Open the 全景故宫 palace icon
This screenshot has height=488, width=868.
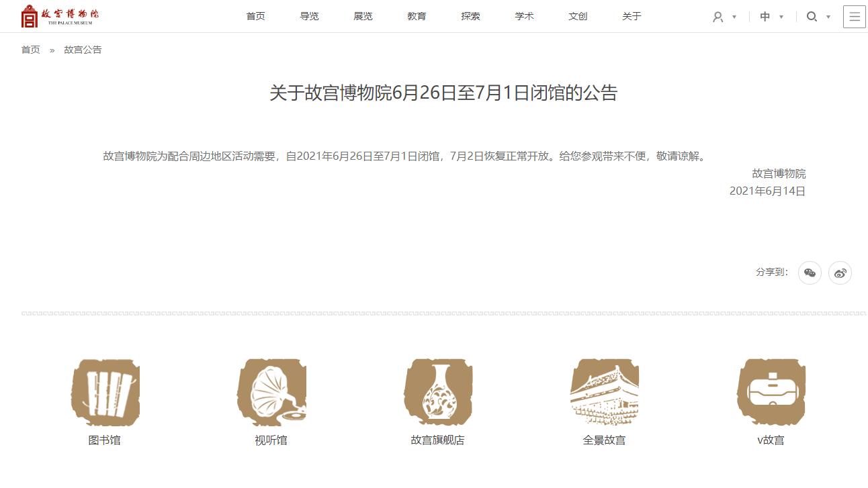[x=604, y=393]
